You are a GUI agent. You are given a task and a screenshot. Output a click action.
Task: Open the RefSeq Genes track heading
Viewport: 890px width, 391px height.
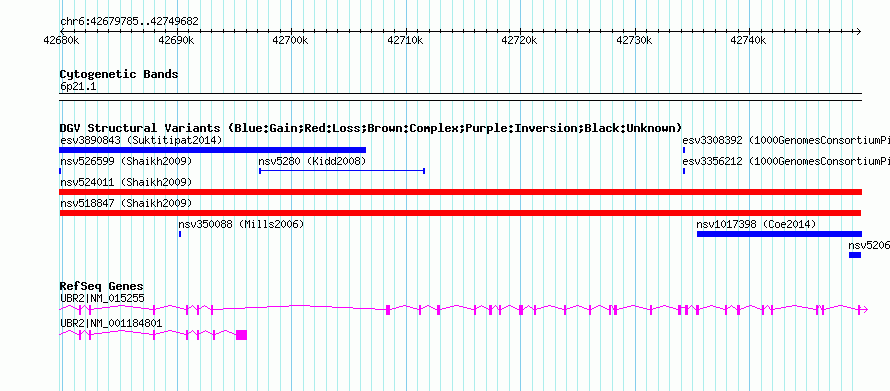click(x=102, y=286)
